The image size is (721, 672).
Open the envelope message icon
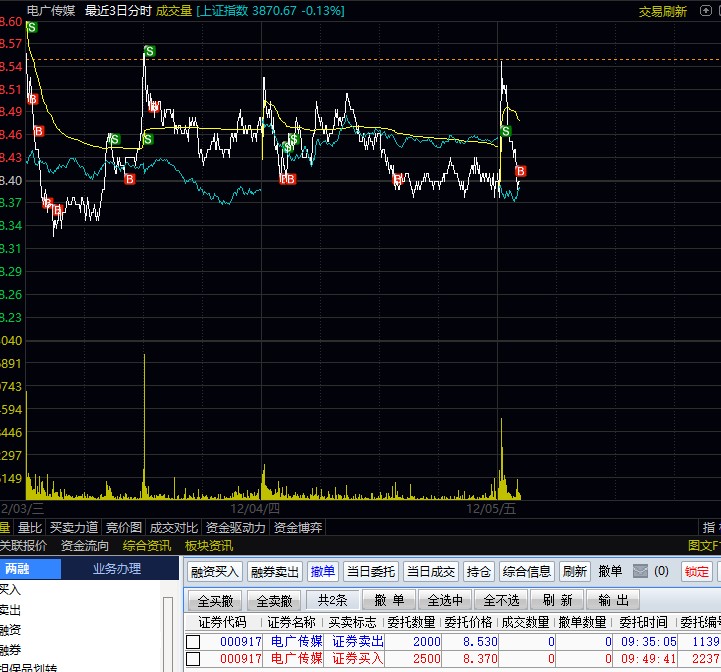(x=640, y=571)
